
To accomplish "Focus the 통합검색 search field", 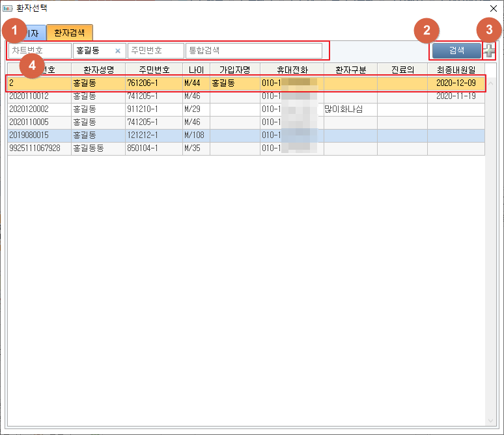I will tap(253, 51).
